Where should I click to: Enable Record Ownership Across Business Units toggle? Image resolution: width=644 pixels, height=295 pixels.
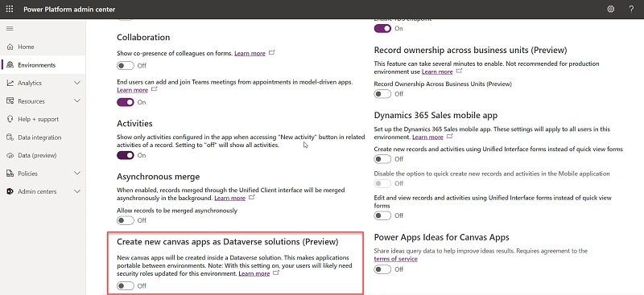[x=382, y=94]
